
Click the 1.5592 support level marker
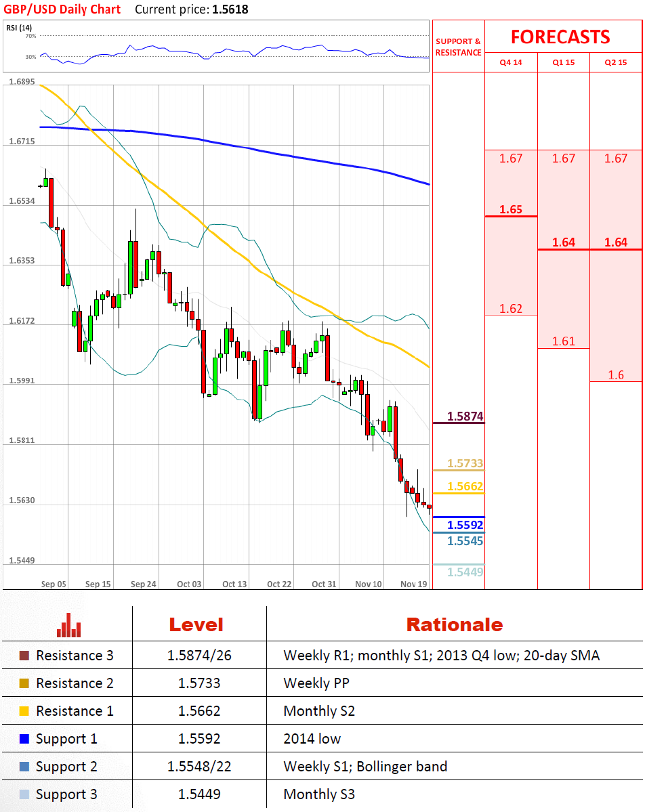pos(465,525)
